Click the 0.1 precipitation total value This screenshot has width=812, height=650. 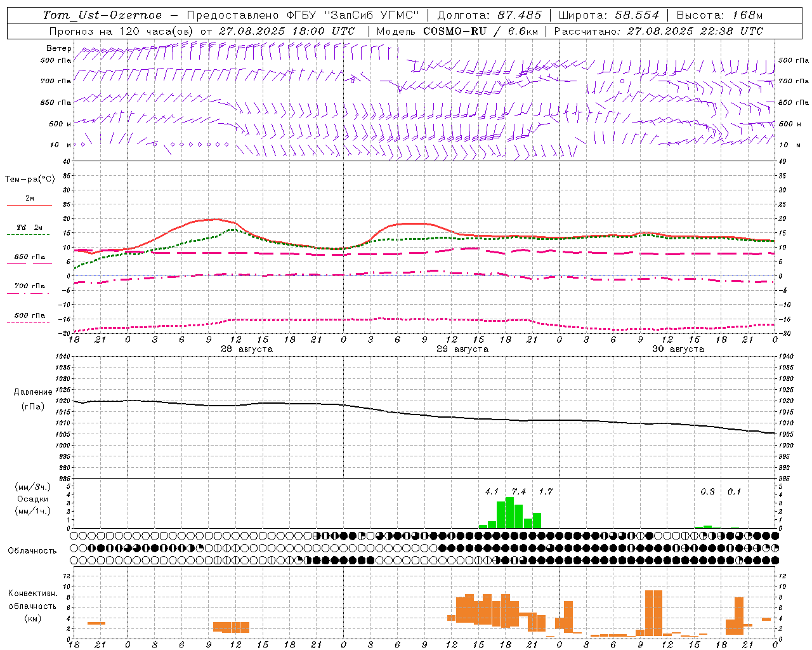coord(734,491)
